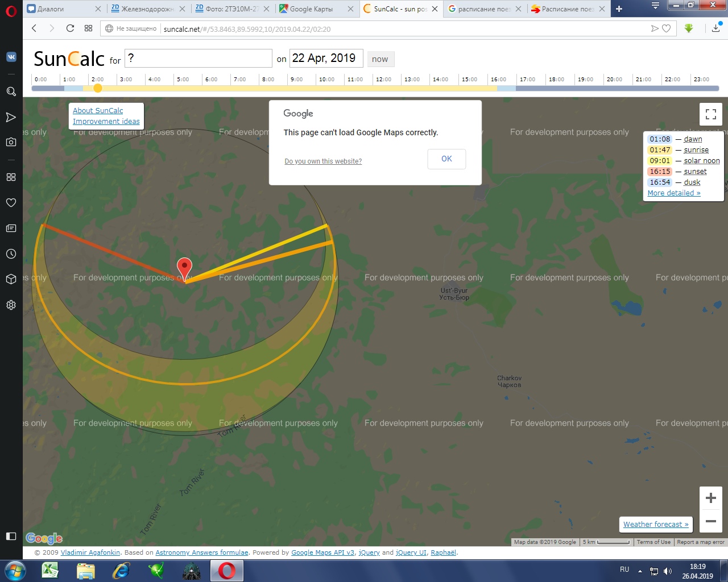Open the Weather forecast link
This screenshot has width=728, height=582.
click(655, 524)
